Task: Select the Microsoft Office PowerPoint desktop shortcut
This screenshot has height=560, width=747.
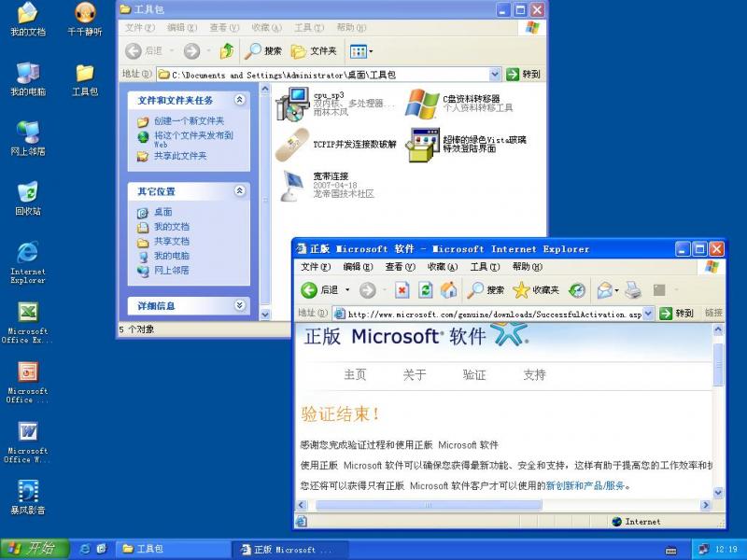Action: (28, 383)
